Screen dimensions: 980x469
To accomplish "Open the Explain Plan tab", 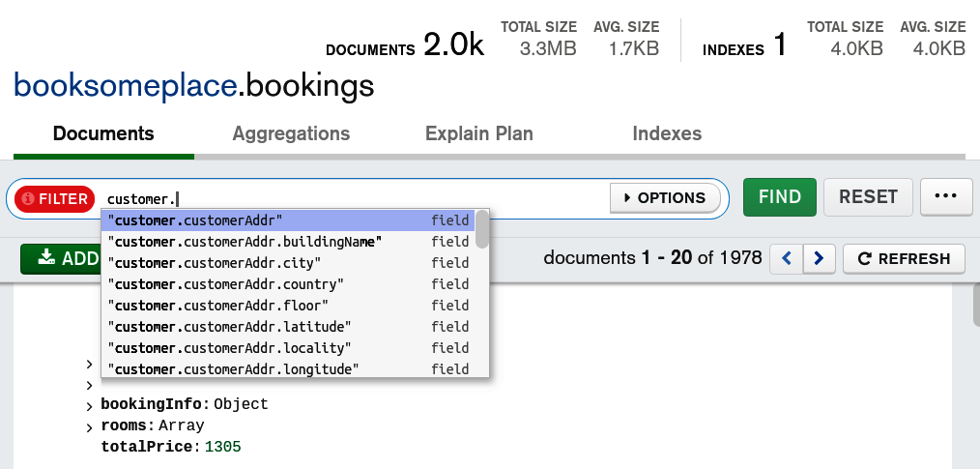I will (479, 134).
